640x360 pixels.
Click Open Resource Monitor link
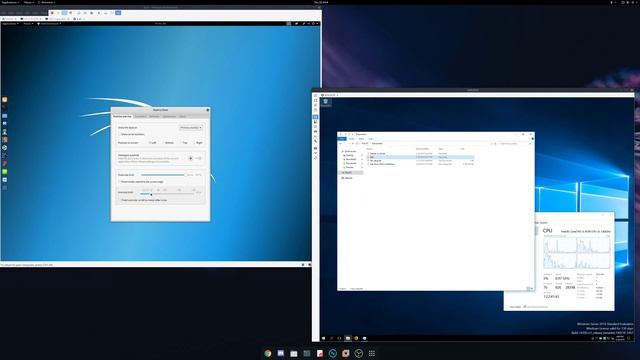(536, 307)
